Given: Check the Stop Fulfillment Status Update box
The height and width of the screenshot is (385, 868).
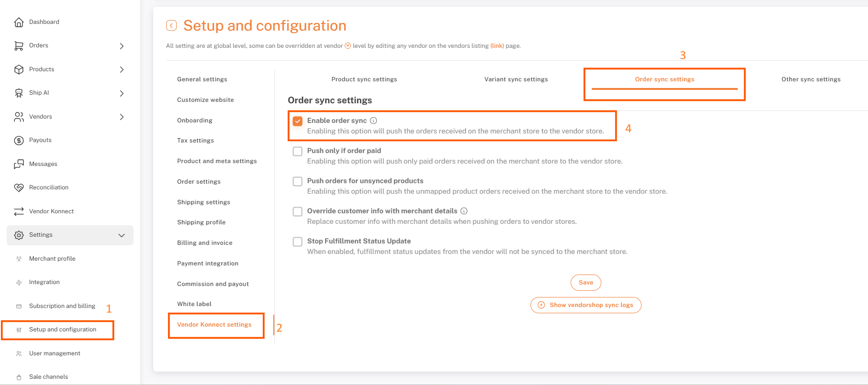Looking at the screenshot, I should coord(298,242).
